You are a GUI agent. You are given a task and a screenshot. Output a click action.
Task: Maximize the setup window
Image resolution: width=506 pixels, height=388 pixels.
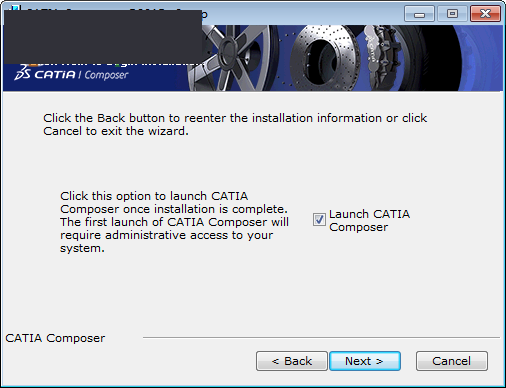coord(452,14)
